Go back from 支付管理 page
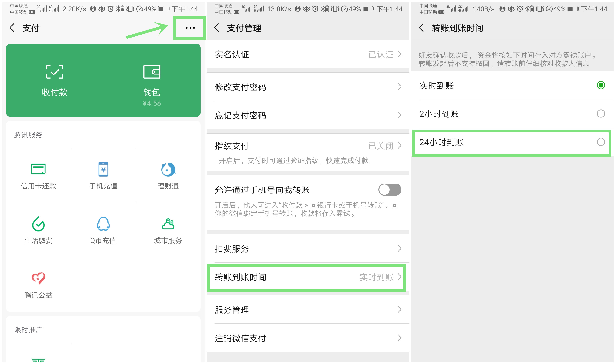The width and height of the screenshot is (616, 364). [217, 28]
